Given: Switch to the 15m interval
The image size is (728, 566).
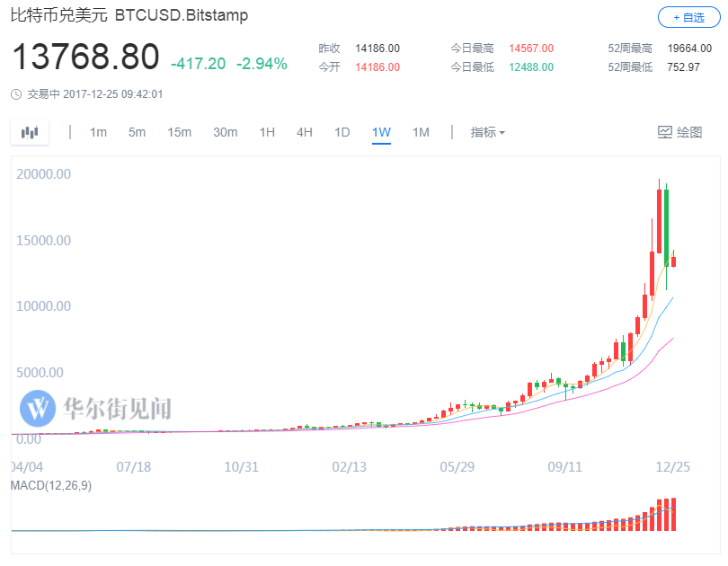Looking at the screenshot, I should pyautogui.click(x=179, y=132).
